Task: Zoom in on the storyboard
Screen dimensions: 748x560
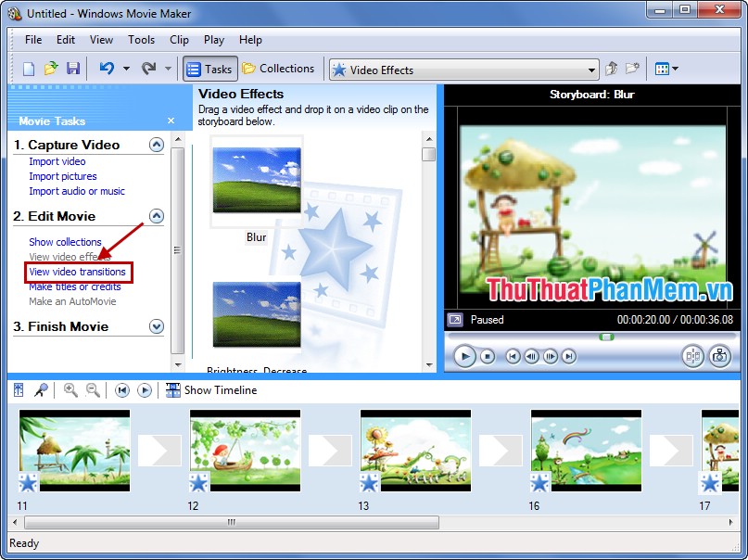Action: point(68,389)
